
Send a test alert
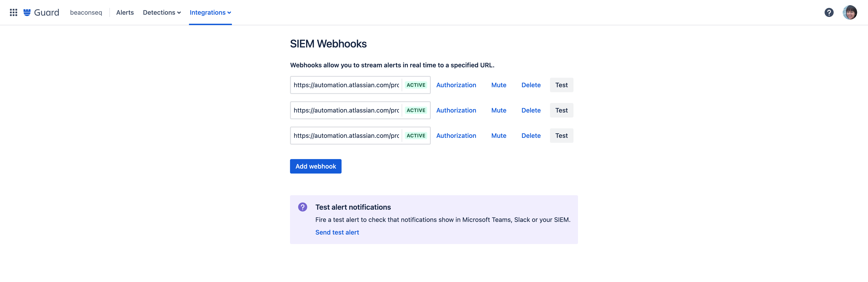click(x=337, y=232)
